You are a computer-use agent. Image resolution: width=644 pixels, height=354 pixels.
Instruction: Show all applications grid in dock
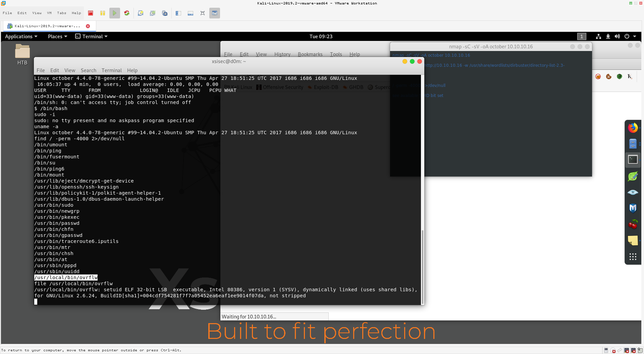(x=633, y=257)
